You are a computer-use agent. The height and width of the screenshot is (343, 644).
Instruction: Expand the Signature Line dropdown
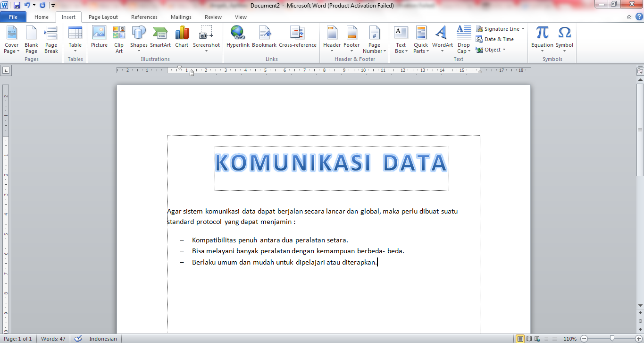[x=523, y=29]
